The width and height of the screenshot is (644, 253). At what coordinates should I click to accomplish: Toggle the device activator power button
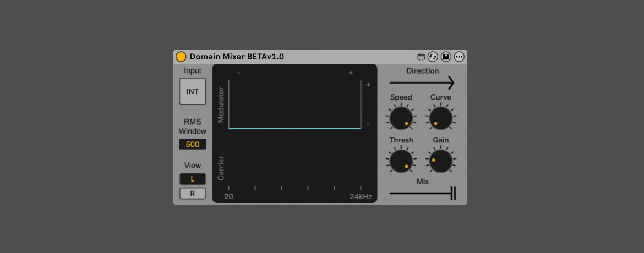(181, 57)
